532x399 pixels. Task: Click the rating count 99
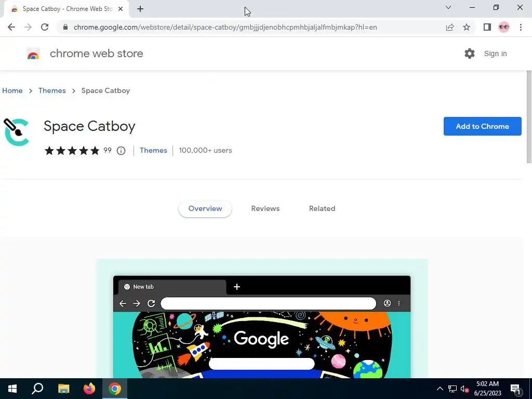coord(108,150)
